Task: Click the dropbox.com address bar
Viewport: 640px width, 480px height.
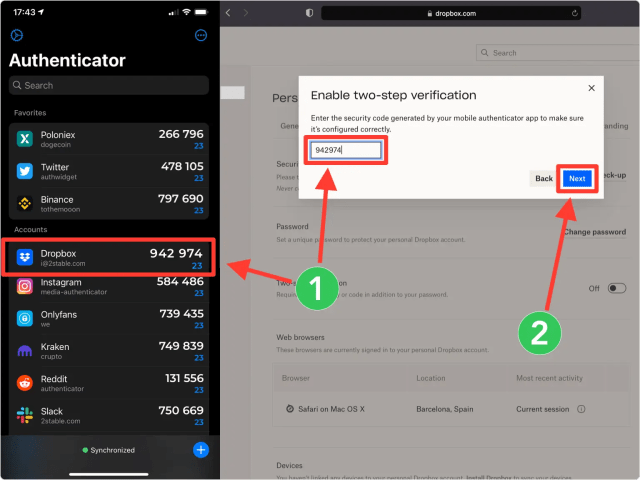Action: pyautogui.click(x=451, y=13)
